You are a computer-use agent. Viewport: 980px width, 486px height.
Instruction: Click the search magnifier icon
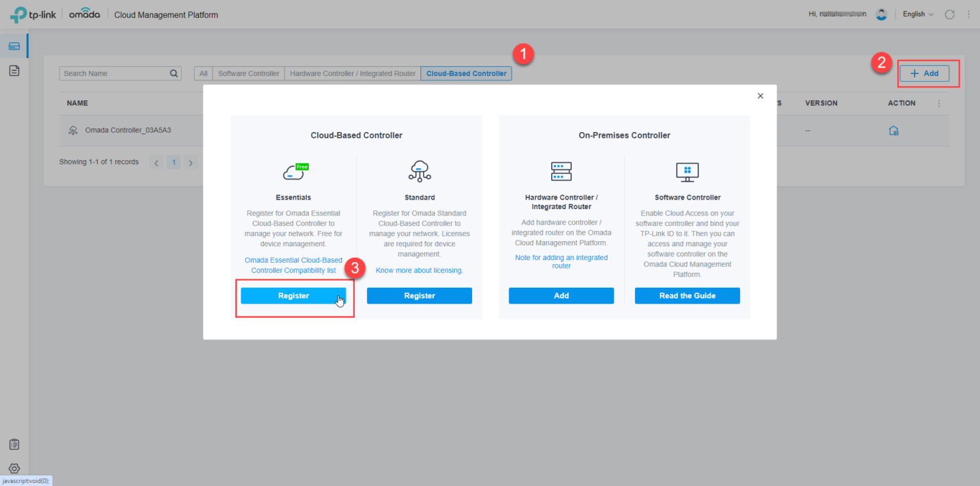[x=174, y=73]
